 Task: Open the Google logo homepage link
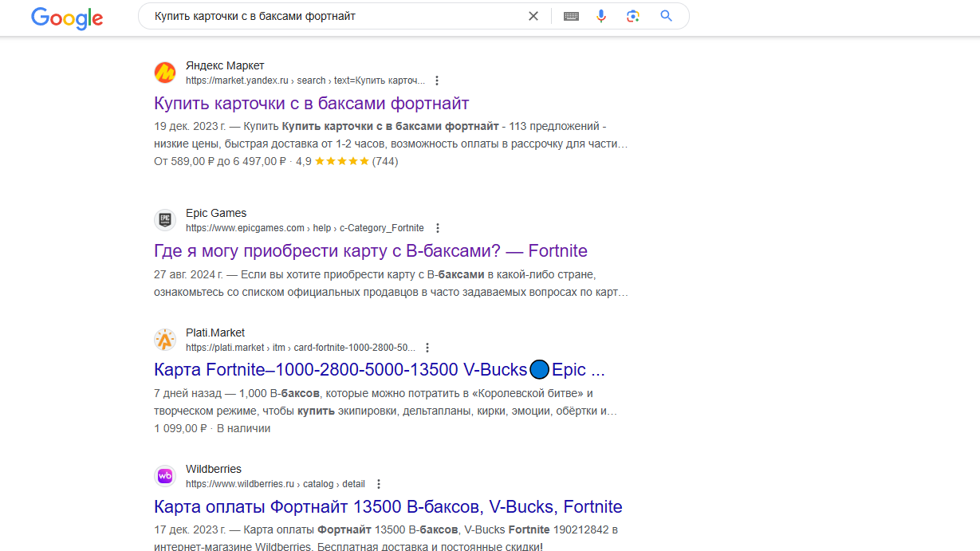[67, 18]
